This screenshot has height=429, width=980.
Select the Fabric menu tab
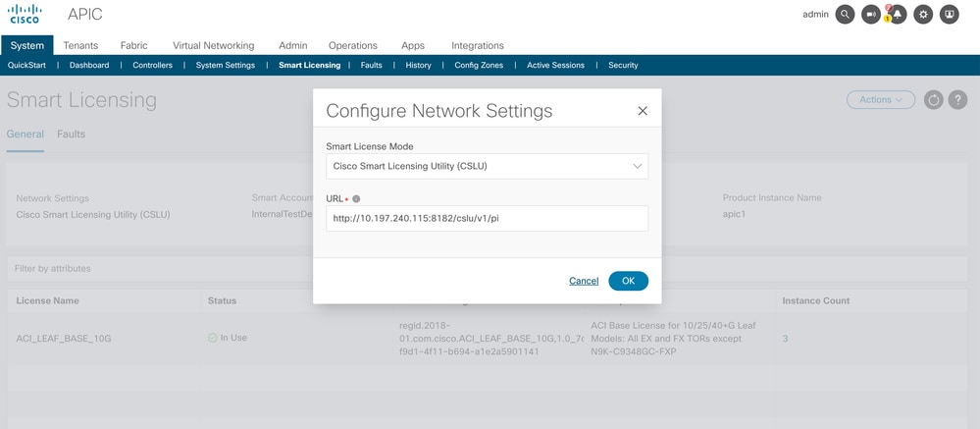133,46
